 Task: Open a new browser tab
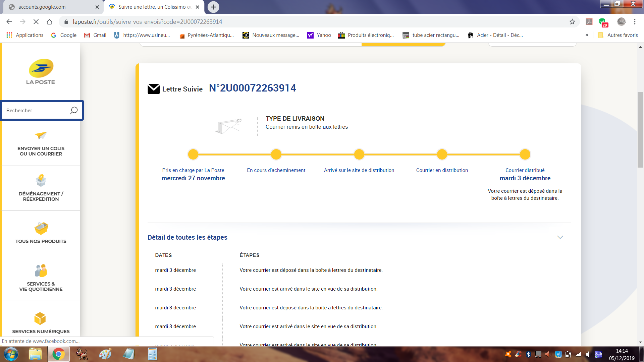tap(213, 7)
